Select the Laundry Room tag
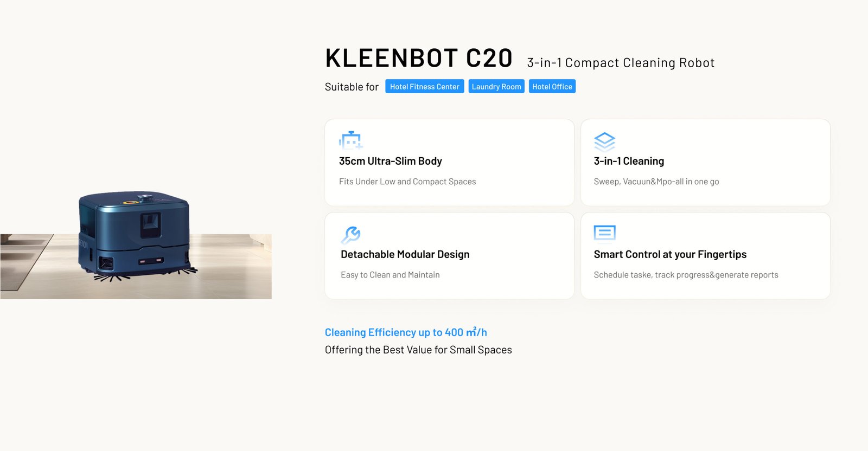This screenshot has height=451, width=868. 496,87
